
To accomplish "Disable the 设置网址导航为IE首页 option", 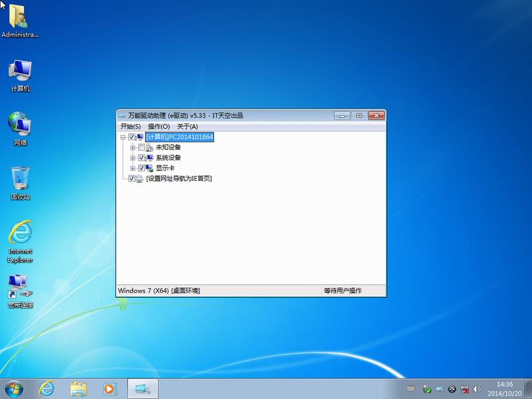I will [x=132, y=180].
